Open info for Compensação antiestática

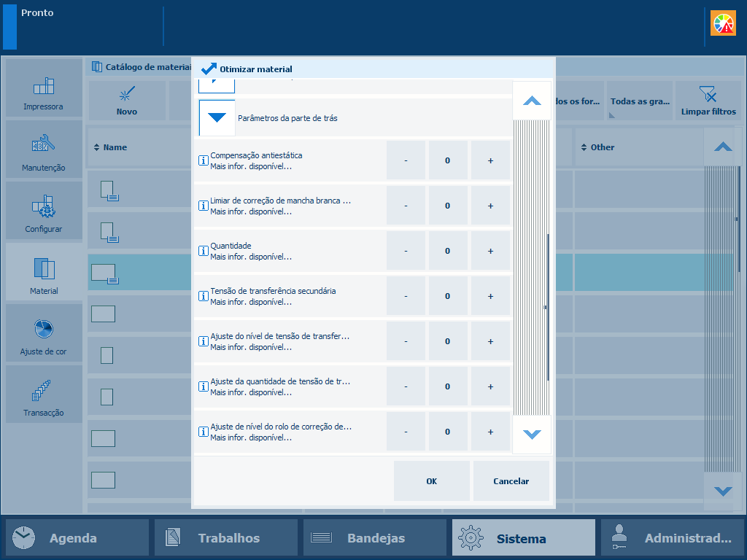[203, 160]
